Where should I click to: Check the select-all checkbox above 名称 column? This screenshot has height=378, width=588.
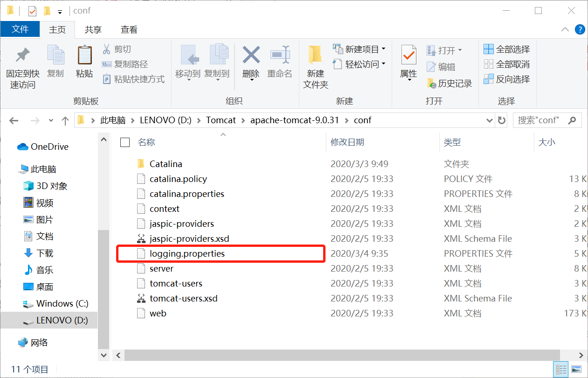tap(125, 143)
